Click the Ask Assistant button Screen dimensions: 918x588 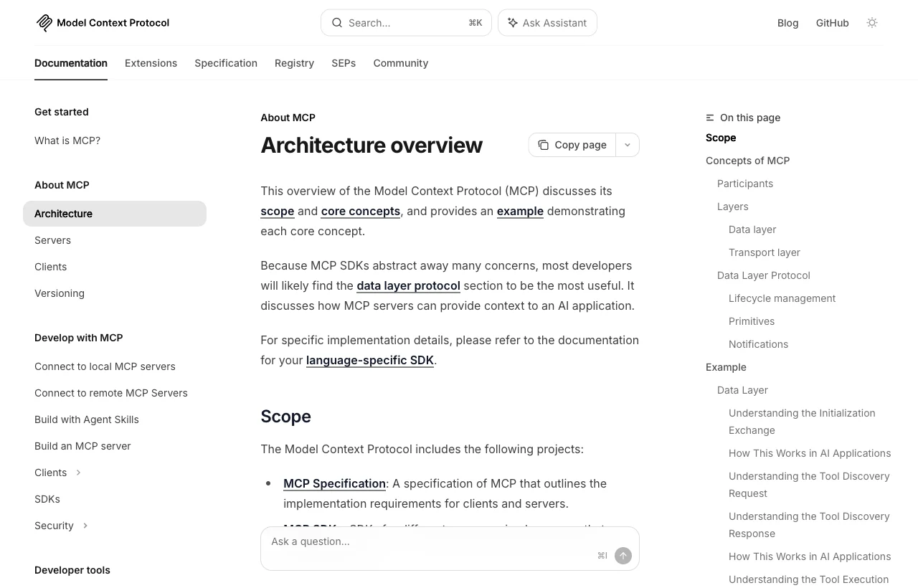point(547,23)
